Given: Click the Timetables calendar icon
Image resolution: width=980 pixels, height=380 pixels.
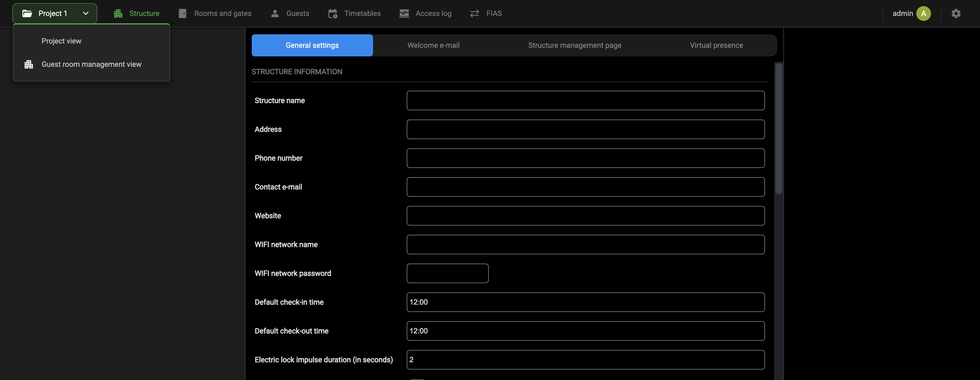Looking at the screenshot, I should pos(333,13).
